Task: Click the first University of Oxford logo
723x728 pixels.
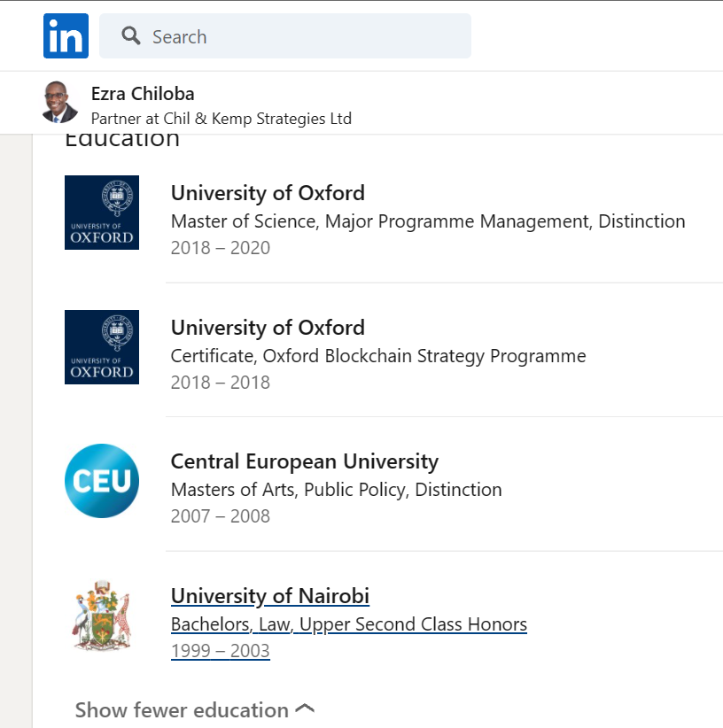Action: pyautogui.click(x=102, y=213)
